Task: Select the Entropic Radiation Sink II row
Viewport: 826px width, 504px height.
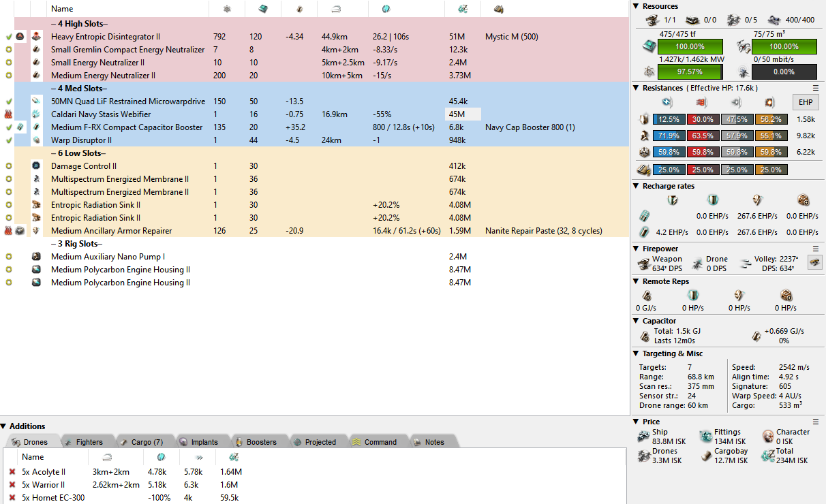Action: [x=95, y=205]
